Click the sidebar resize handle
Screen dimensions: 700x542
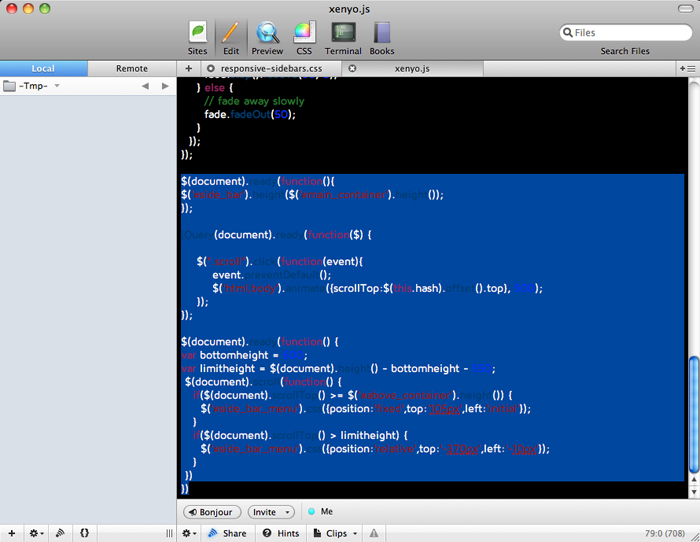(x=169, y=534)
